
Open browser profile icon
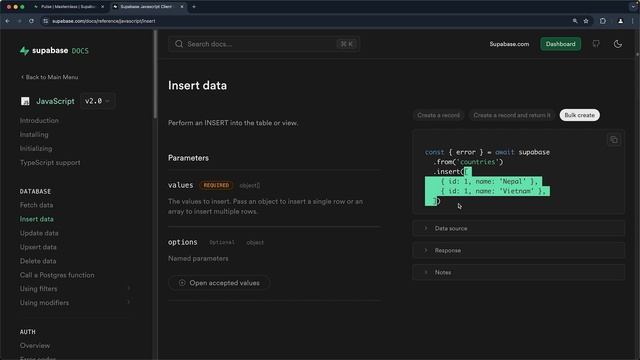tap(620, 21)
